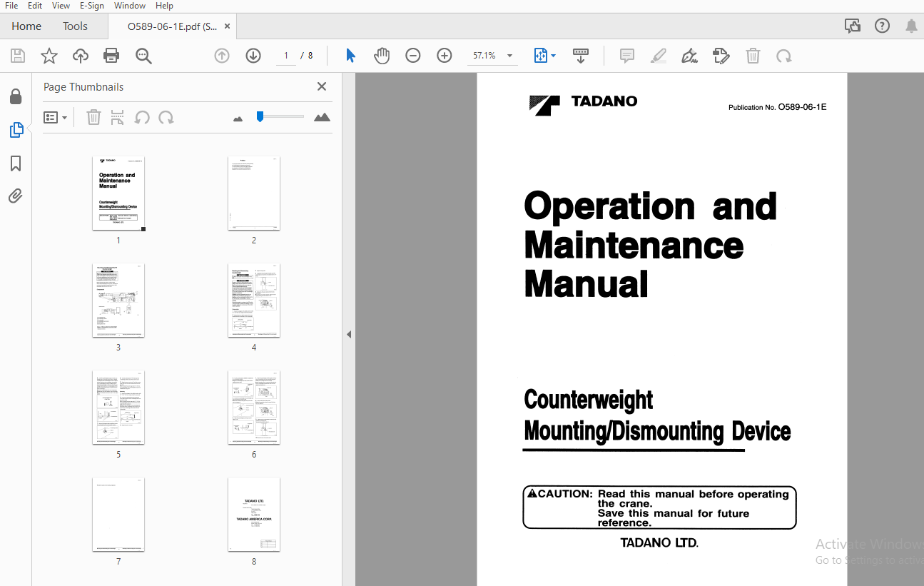The height and width of the screenshot is (586, 924).
Task: Collapse the left navigation pane arrow
Action: [x=349, y=334]
